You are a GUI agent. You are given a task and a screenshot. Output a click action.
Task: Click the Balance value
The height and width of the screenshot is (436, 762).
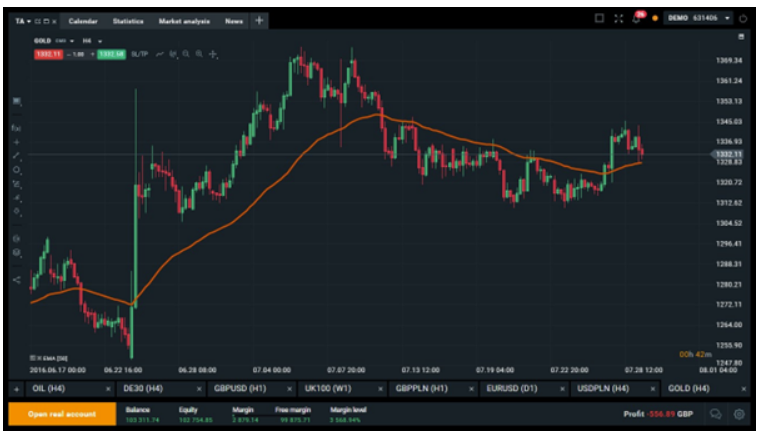point(142,420)
